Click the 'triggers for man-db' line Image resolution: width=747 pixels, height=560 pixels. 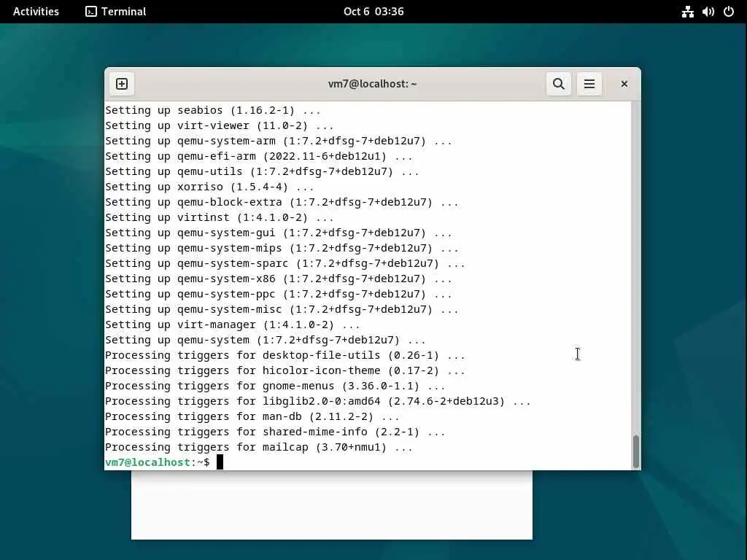[x=252, y=416]
